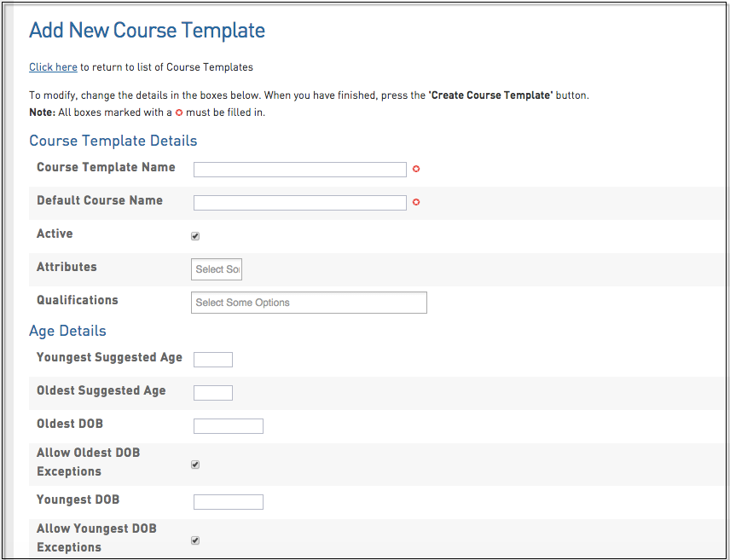This screenshot has height=560, width=730.
Task: Click the Youngest Suggested Age box
Action: pyautogui.click(x=212, y=360)
